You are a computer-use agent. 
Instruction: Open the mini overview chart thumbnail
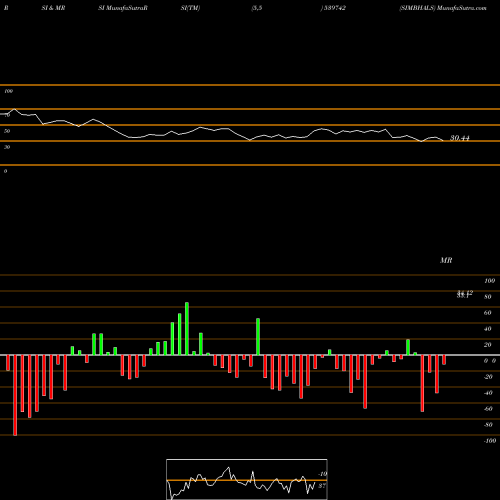coord(247,479)
